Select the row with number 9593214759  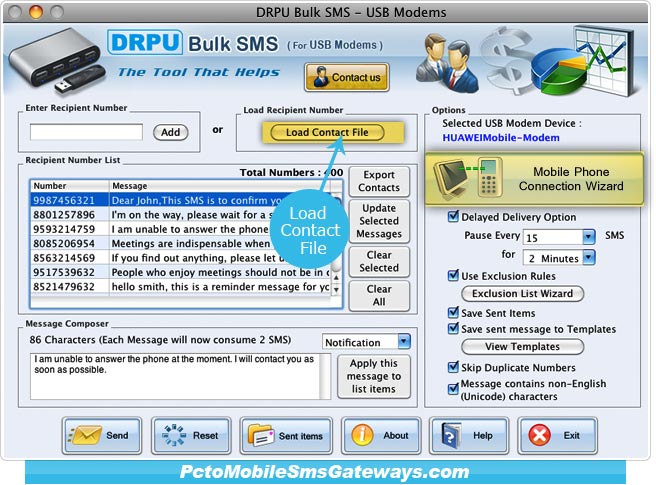tap(180, 229)
